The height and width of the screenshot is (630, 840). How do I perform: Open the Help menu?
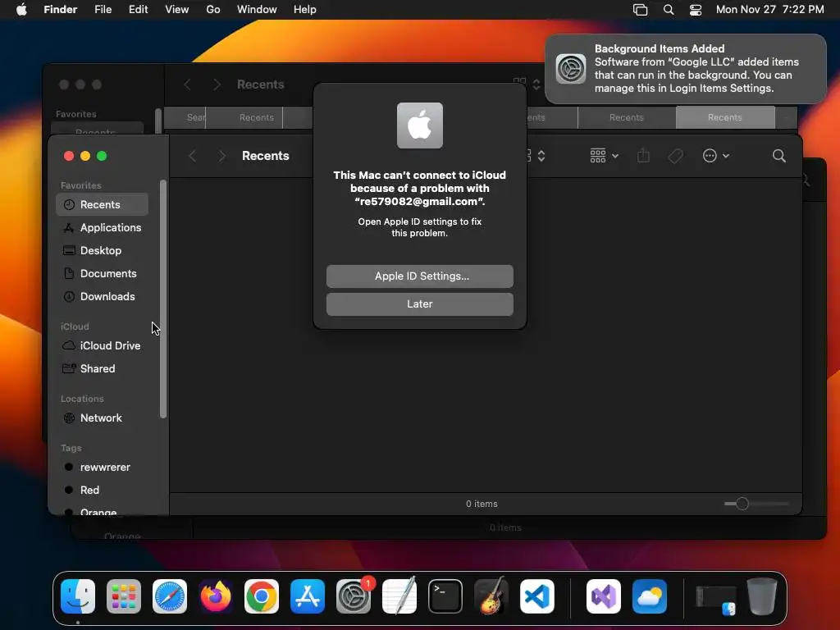click(305, 10)
